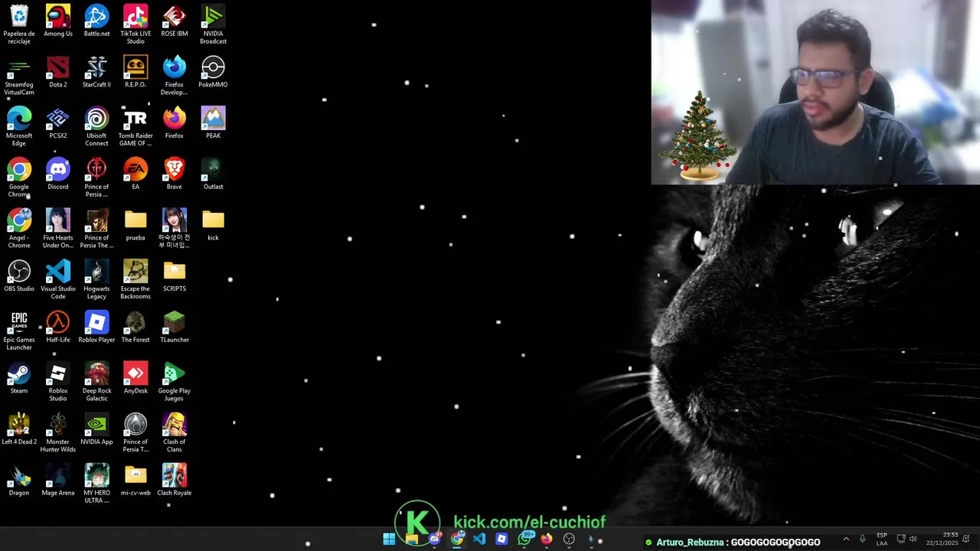Screen dimensions: 980x551
Task: Switch to OBS Studio in the taskbar
Action: [569, 540]
